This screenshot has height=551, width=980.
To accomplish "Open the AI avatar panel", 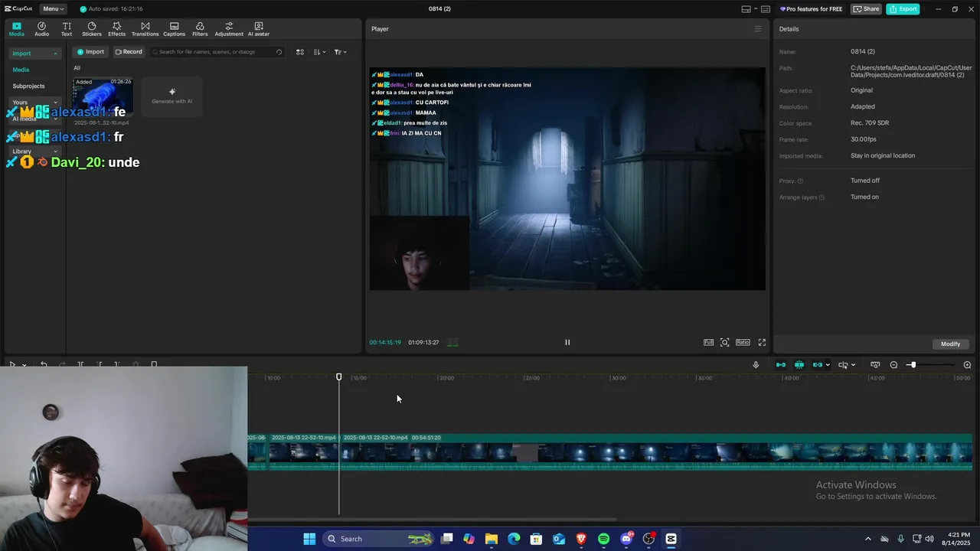I will tap(259, 29).
